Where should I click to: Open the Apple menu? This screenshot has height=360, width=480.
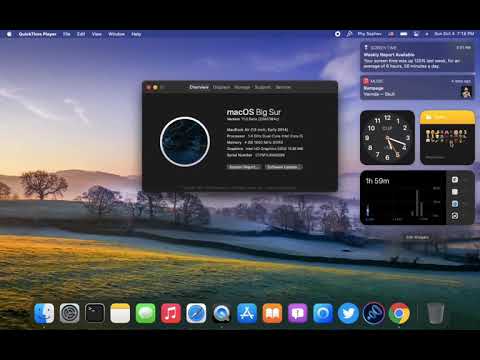pos(9,34)
